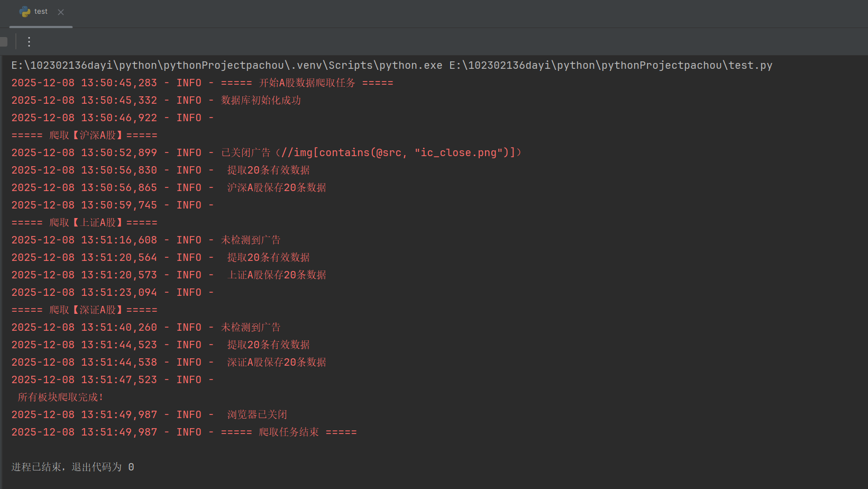Image resolution: width=868 pixels, height=489 pixels.
Task: Click the '爬取【上证A股】' header line
Action: point(85,222)
